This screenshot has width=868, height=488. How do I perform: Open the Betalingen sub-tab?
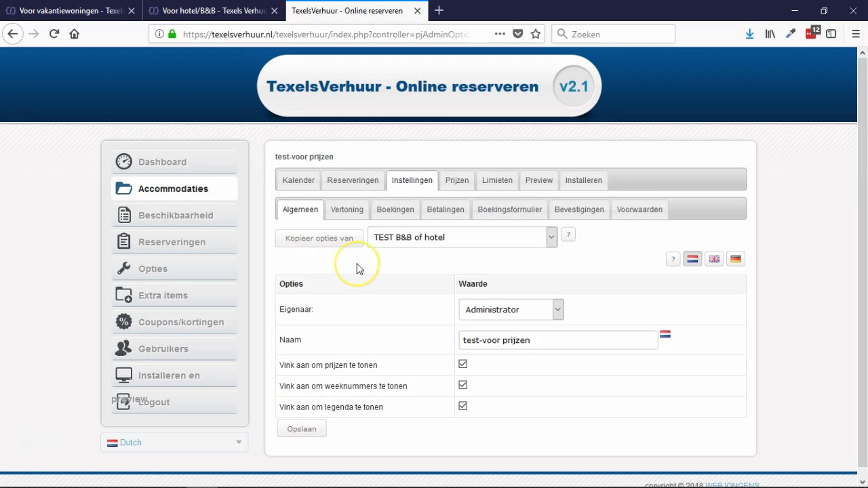(x=446, y=209)
